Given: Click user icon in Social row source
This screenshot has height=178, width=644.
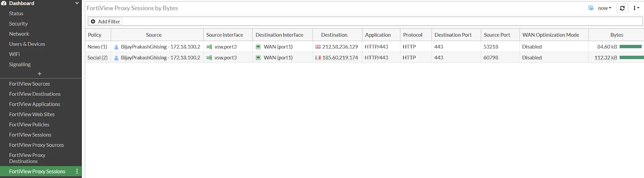Looking at the screenshot, I should click(116, 58).
